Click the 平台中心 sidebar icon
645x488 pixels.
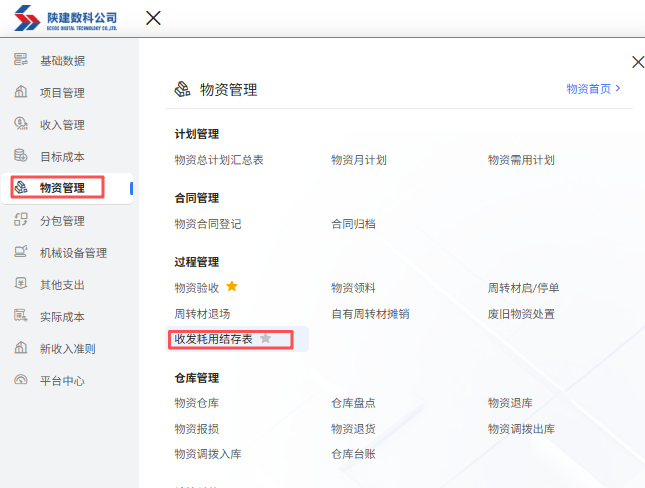click(x=20, y=380)
